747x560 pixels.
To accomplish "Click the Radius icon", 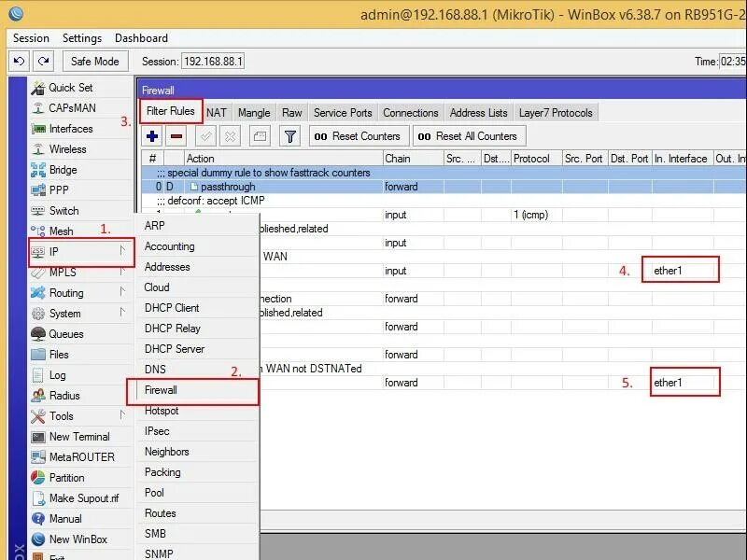I will tap(38, 395).
